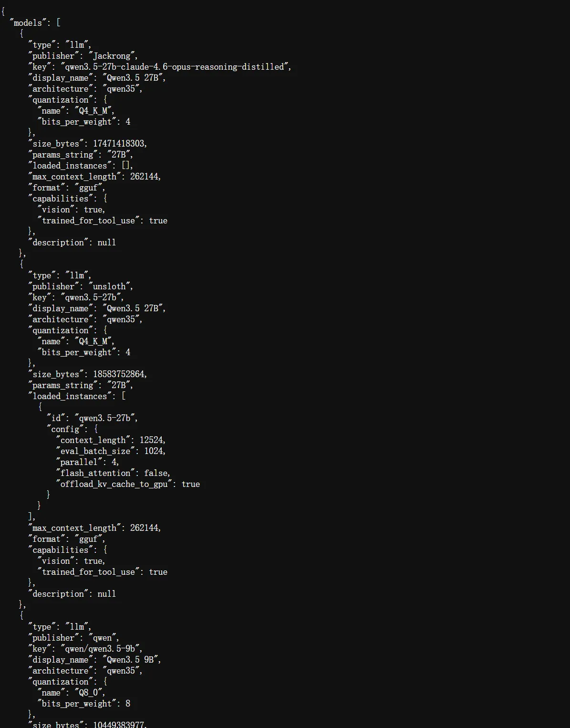Click the size value 17471418303
Screen dimensions: 570x728
coord(119,144)
